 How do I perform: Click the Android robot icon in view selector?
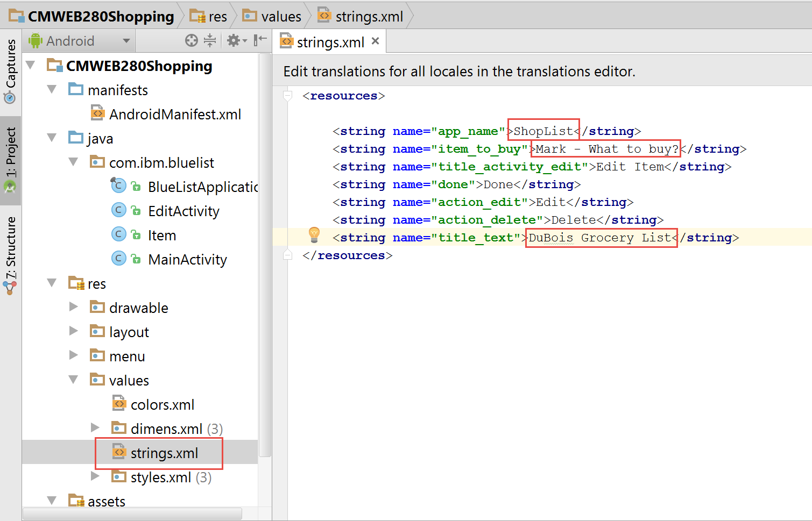coord(36,40)
